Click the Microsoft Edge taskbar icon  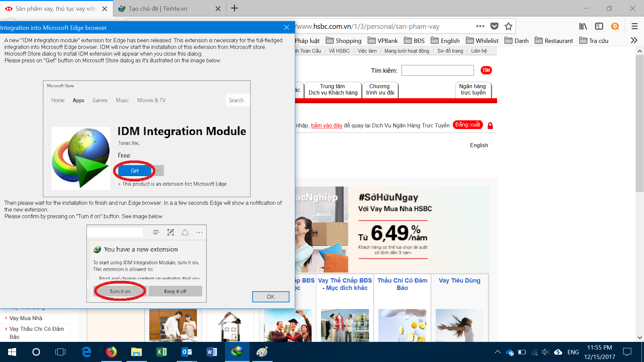click(86, 352)
